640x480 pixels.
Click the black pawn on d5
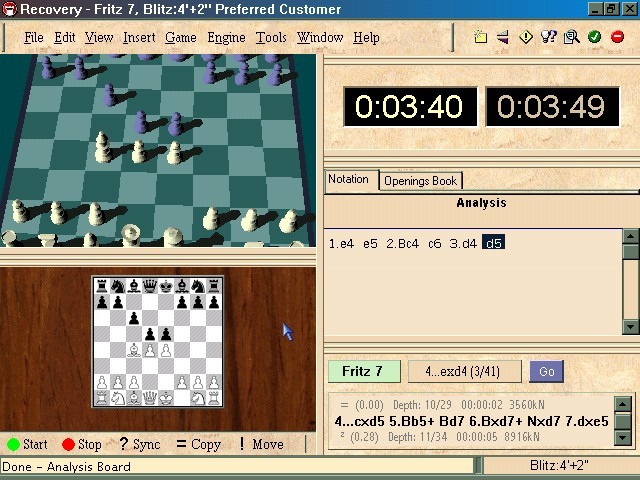[150, 334]
